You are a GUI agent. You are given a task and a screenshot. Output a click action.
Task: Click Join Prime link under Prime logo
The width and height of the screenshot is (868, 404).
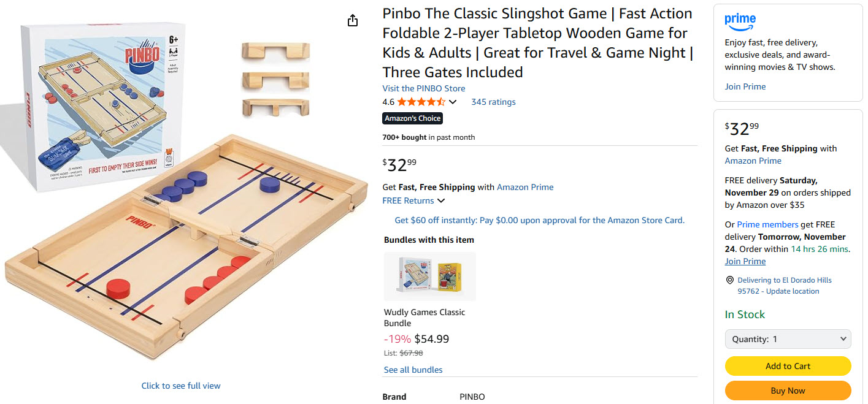click(745, 86)
